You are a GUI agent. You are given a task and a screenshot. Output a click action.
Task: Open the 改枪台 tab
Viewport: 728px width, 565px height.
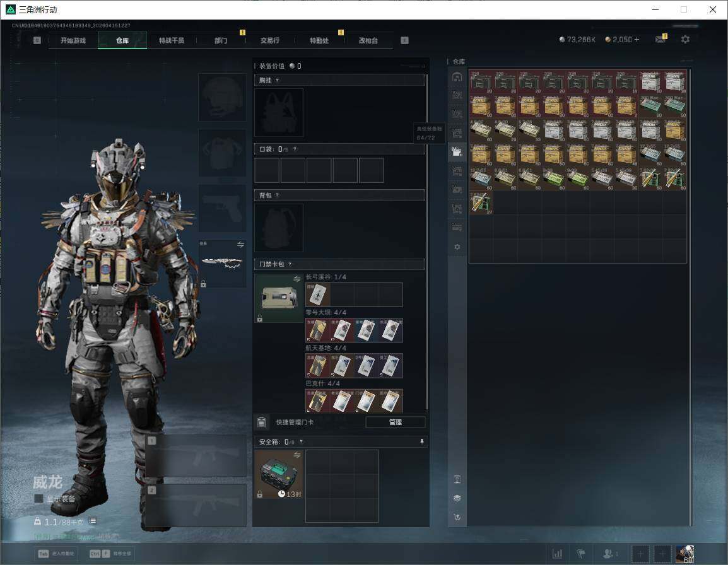click(x=368, y=40)
